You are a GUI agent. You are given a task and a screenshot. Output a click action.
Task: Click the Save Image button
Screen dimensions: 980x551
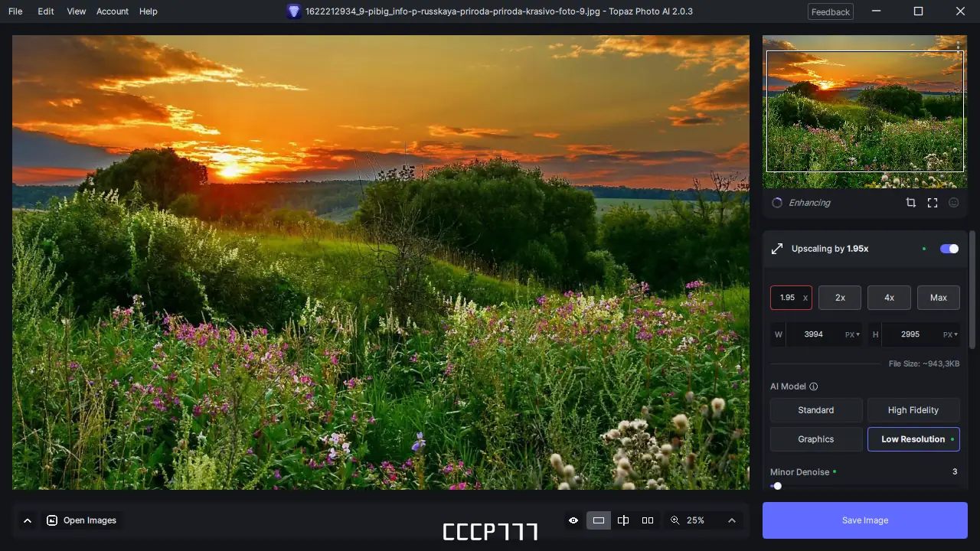864,520
